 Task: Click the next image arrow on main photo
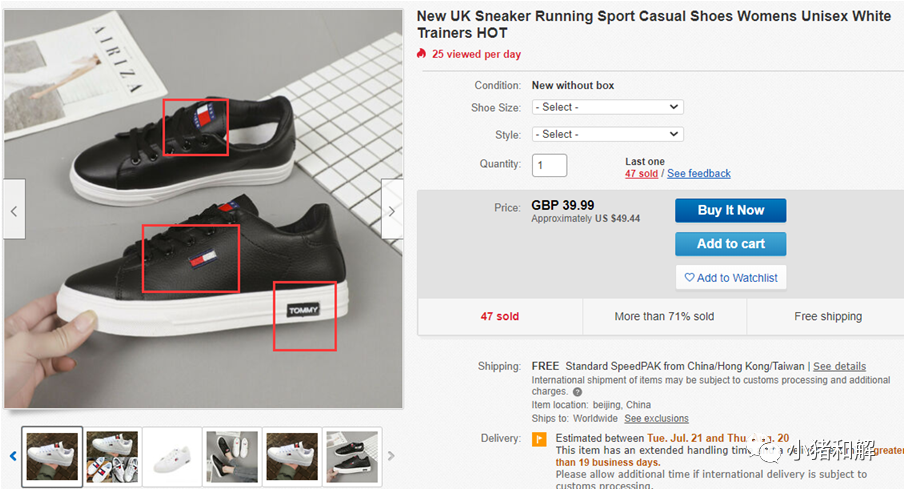click(392, 211)
